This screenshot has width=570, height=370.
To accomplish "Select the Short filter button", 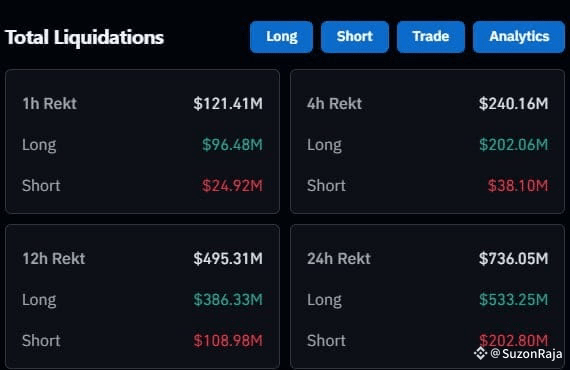I will (x=355, y=37).
